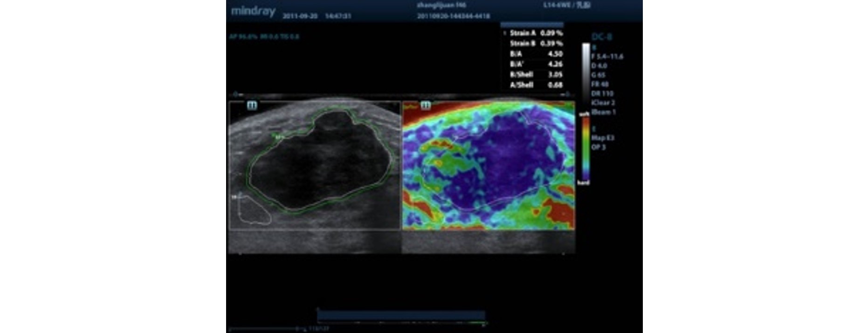
Task: Click the pause icon on elastography image
Action: (425, 106)
